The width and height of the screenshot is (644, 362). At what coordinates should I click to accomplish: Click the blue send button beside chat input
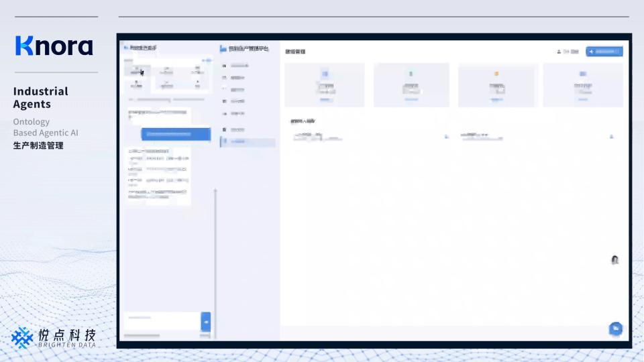[x=206, y=322]
